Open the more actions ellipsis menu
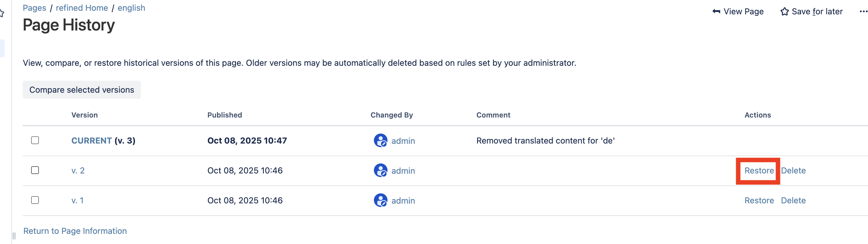Image resolution: width=868 pixels, height=244 pixels. (863, 11)
